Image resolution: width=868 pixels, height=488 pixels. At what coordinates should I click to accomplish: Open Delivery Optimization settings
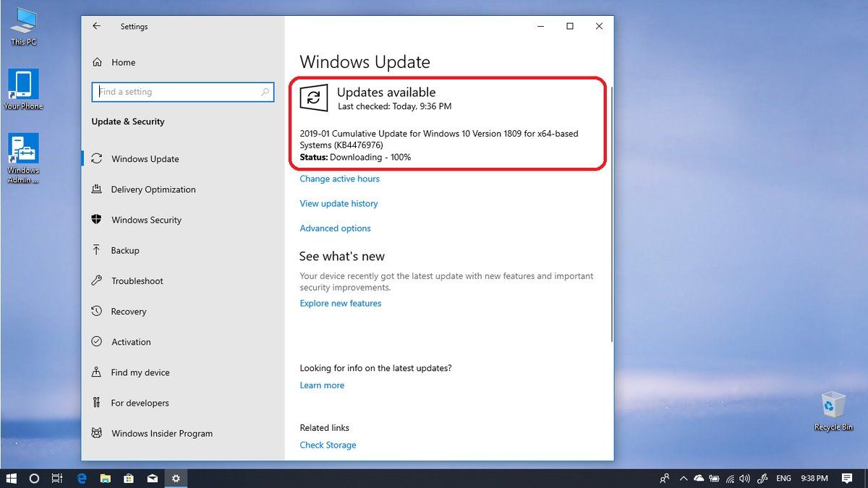(x=153, y=189)
